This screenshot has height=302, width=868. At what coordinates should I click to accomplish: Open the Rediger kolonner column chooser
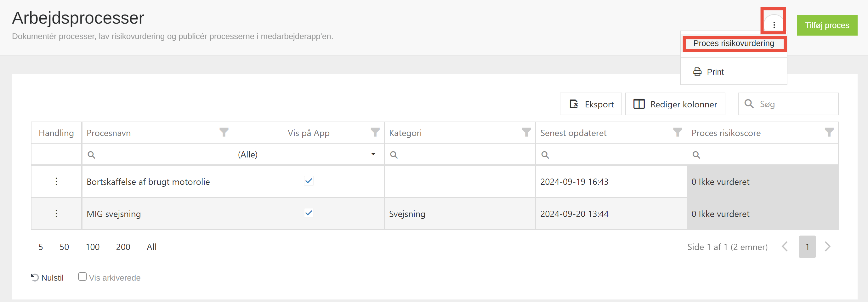coord(675,104)
